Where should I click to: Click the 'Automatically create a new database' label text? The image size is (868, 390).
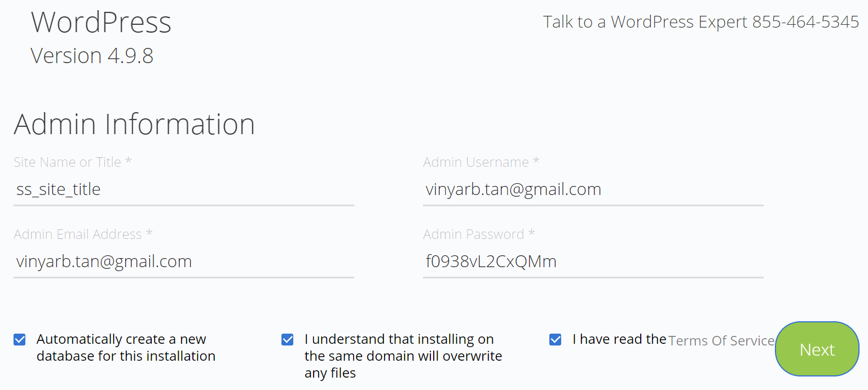(126, 348)
